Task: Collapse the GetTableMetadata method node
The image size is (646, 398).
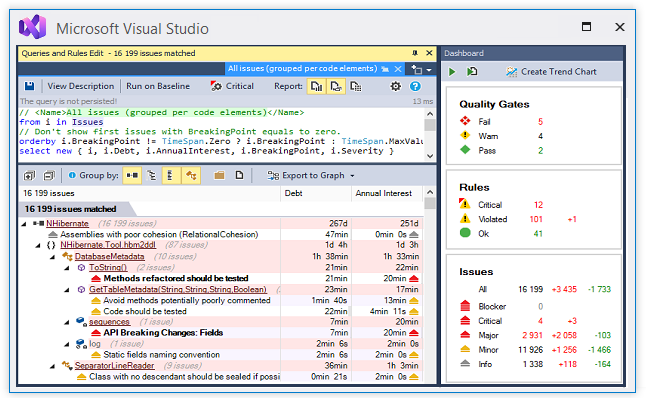Action: [x=67, y=290]
